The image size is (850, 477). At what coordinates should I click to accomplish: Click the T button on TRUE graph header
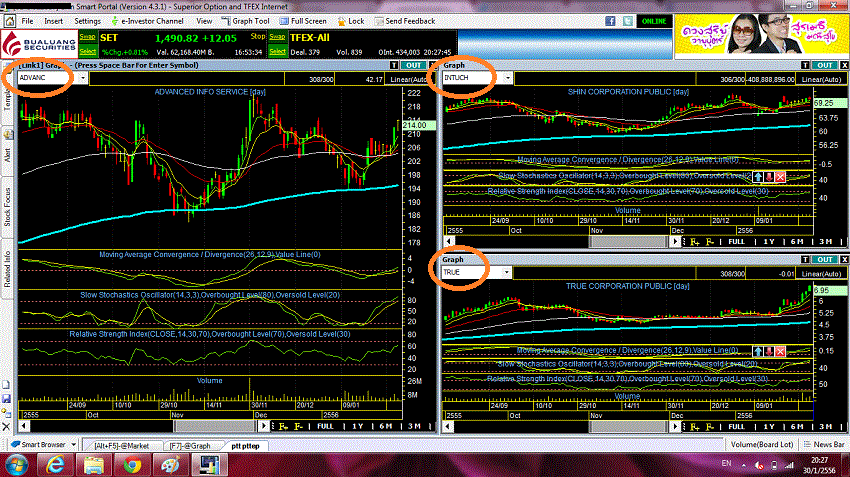click(805, 260)
